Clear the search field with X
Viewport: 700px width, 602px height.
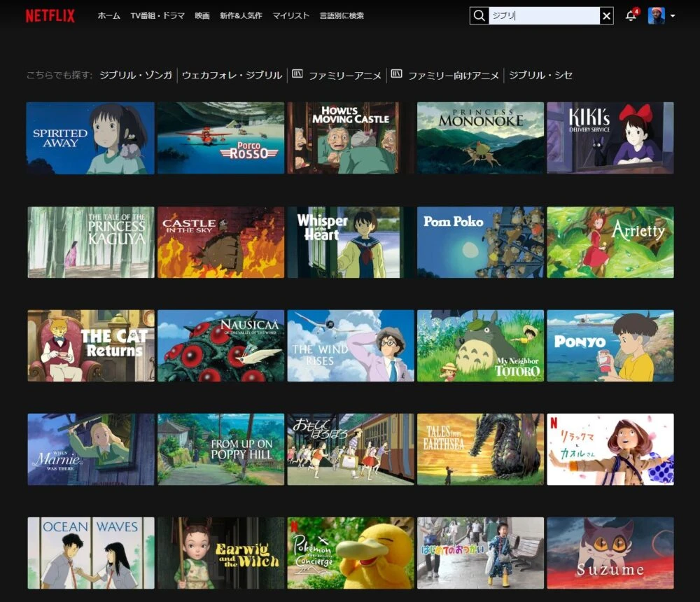(606, 15)
